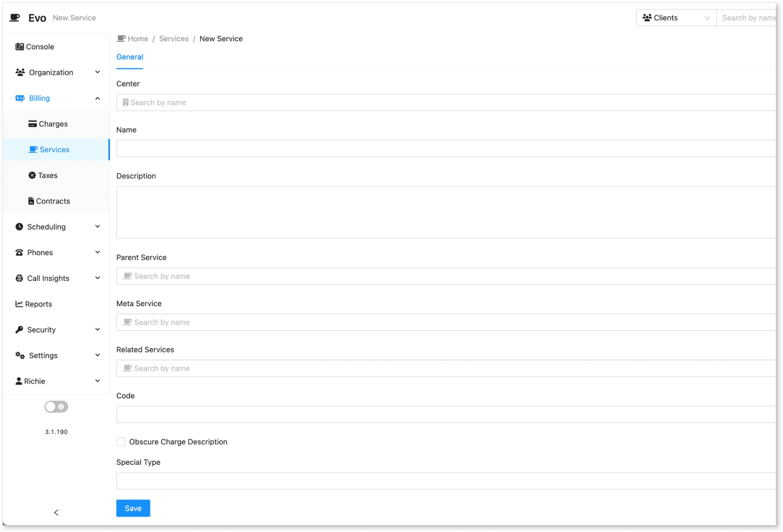Click the Organization people icon
Screen dimensions: 783x532
coord(20,72)
